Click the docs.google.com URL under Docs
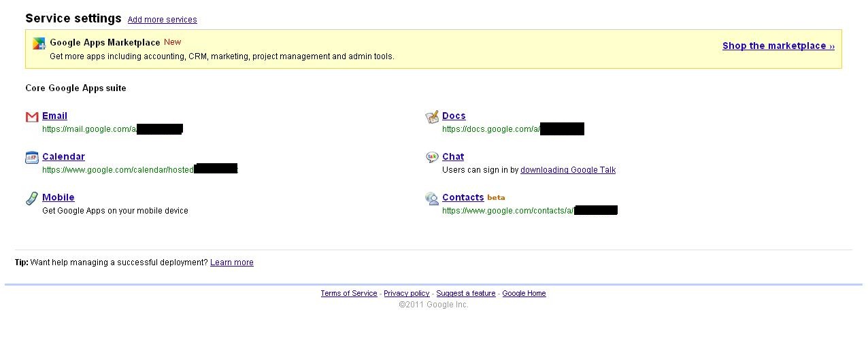 [491, 129]
